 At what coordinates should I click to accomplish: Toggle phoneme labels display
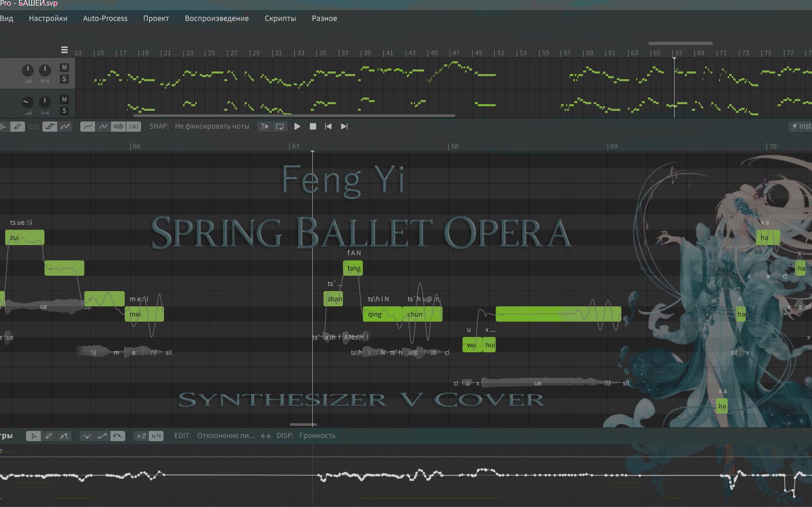pyautogui.click(x=133, y=127)
